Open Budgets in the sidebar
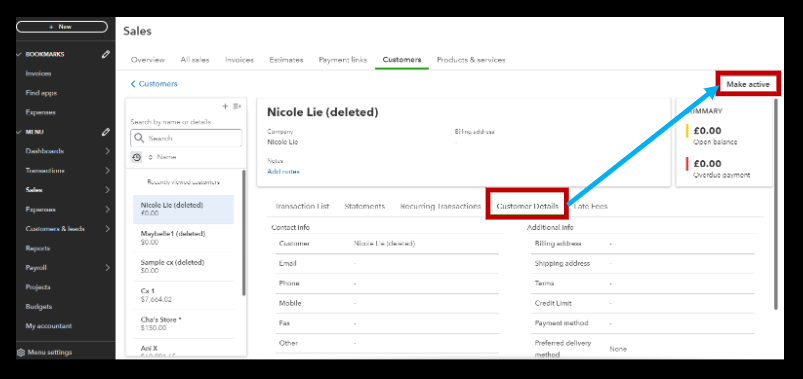This screenshot has height=379, width=803. point(39,306)
